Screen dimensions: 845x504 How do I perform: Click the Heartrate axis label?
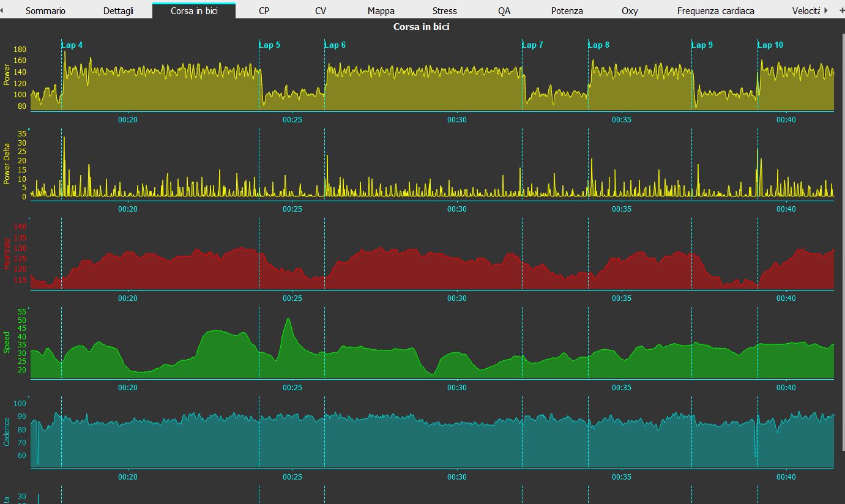click(x=7, y=253)
